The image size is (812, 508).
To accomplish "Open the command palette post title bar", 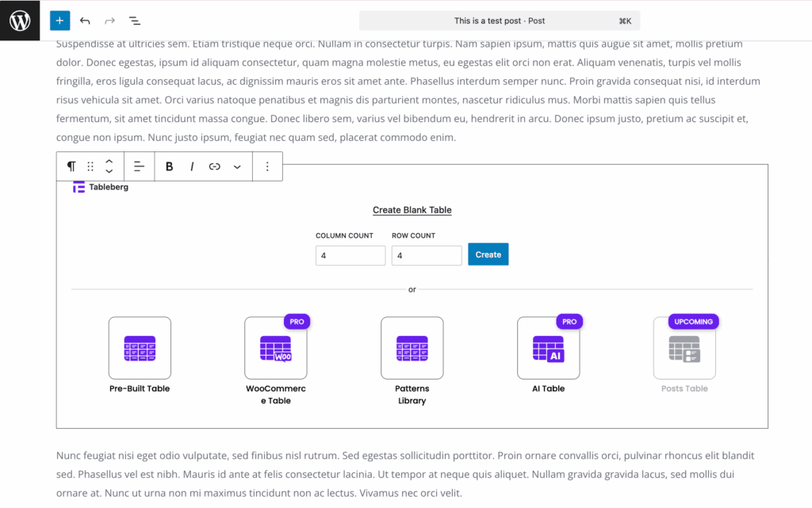I will [x=500, y=21].
